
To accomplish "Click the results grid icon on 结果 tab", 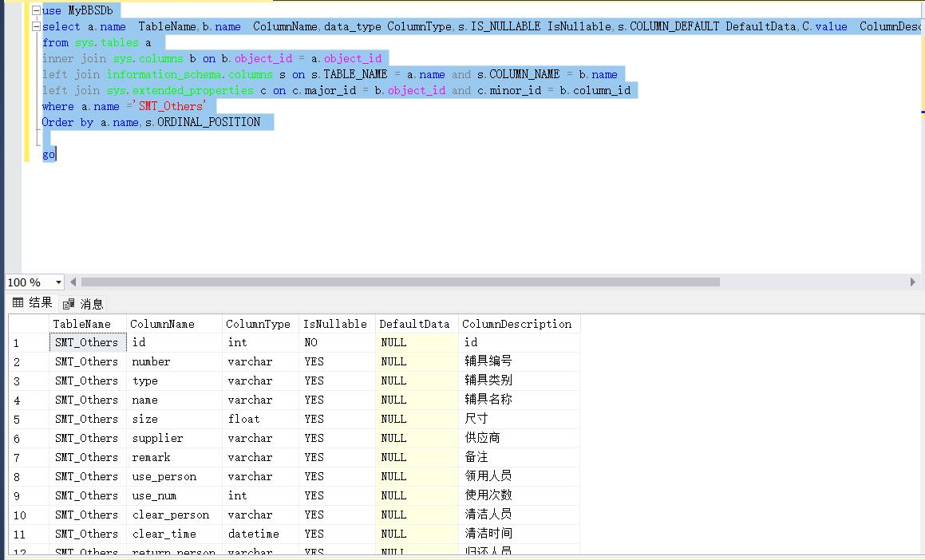I will 18,303.
